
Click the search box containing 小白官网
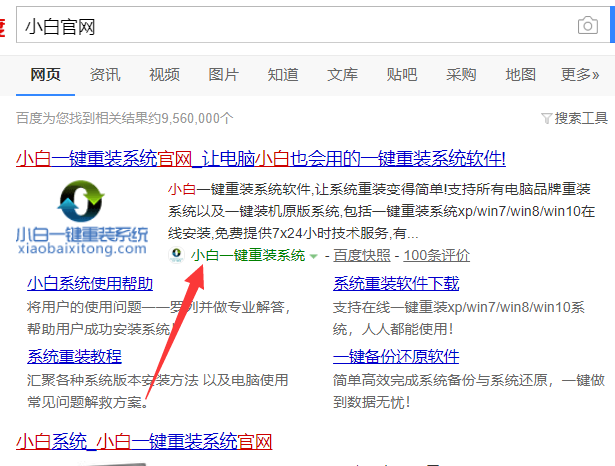290,26
